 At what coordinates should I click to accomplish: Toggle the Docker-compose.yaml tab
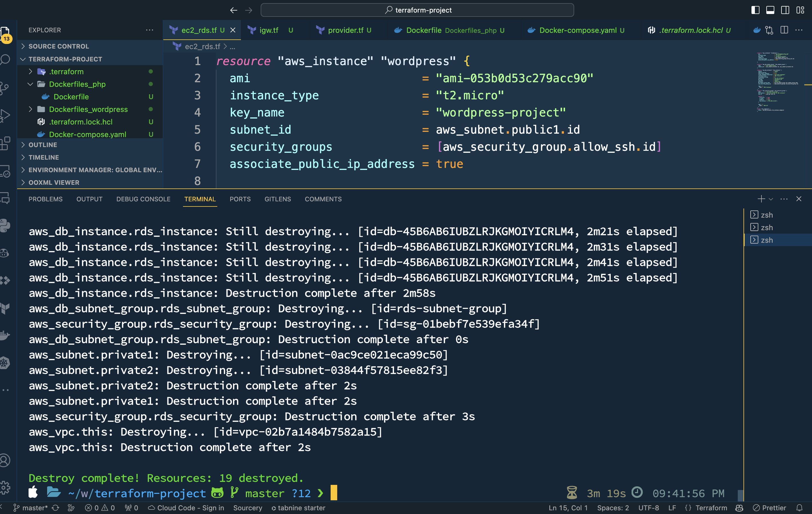point(576,30)
